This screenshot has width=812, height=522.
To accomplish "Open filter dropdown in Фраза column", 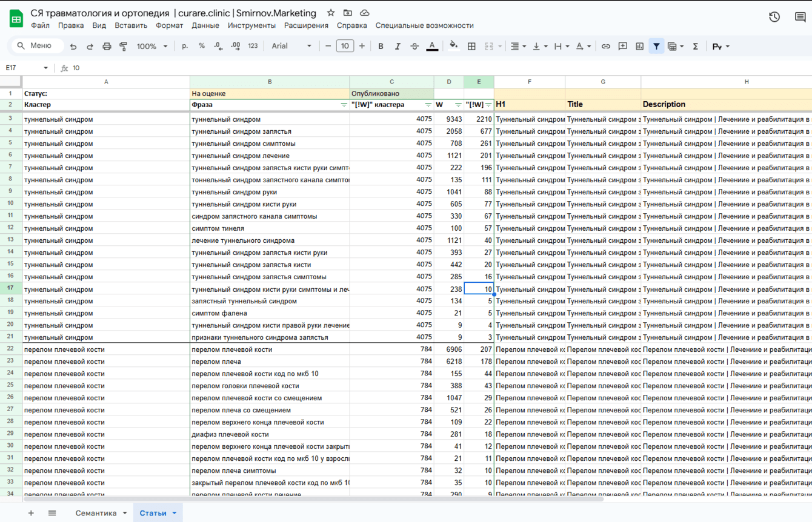I will (x=344, y=105).
